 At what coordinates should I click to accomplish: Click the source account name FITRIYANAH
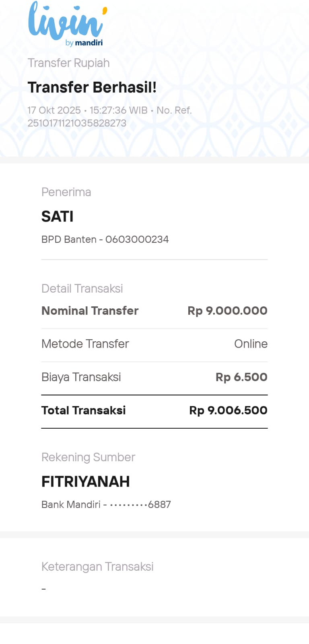tap(85, 481)
